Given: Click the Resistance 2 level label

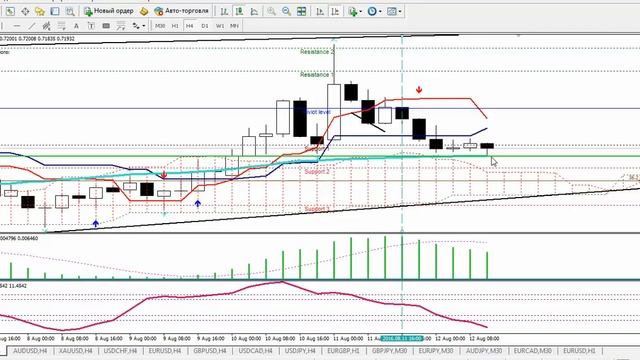Looking at the screenshot, I should pos(317,51).
